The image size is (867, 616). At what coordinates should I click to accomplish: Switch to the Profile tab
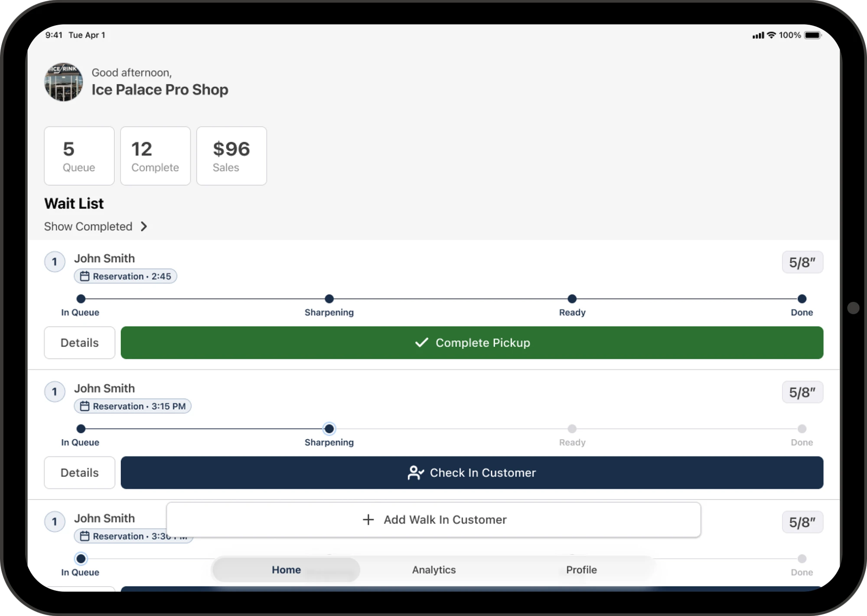click(x=581, y=570)
